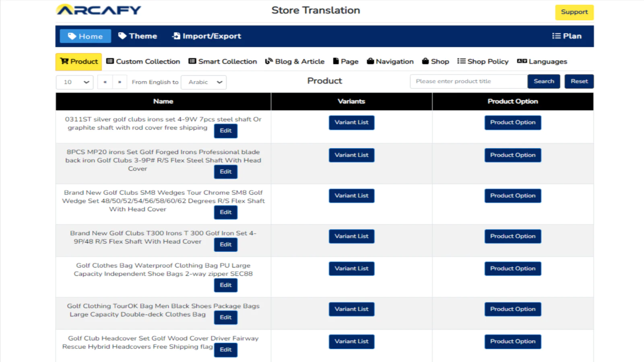Open the Shop tab

click(x=436, y=62)
